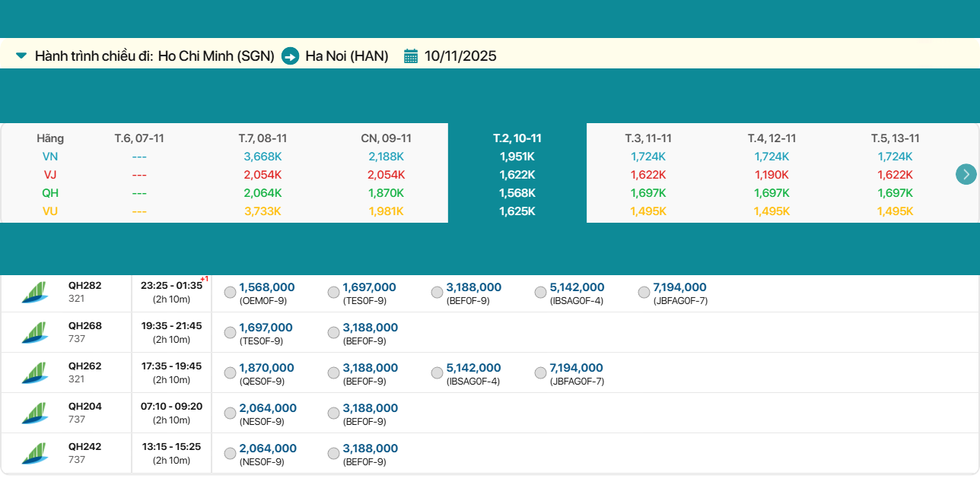The height and width of the screenshot is (488, 980).
Task: Click Bamboo Airways logo for flight QH204
Action: click(x=34, y=414)
